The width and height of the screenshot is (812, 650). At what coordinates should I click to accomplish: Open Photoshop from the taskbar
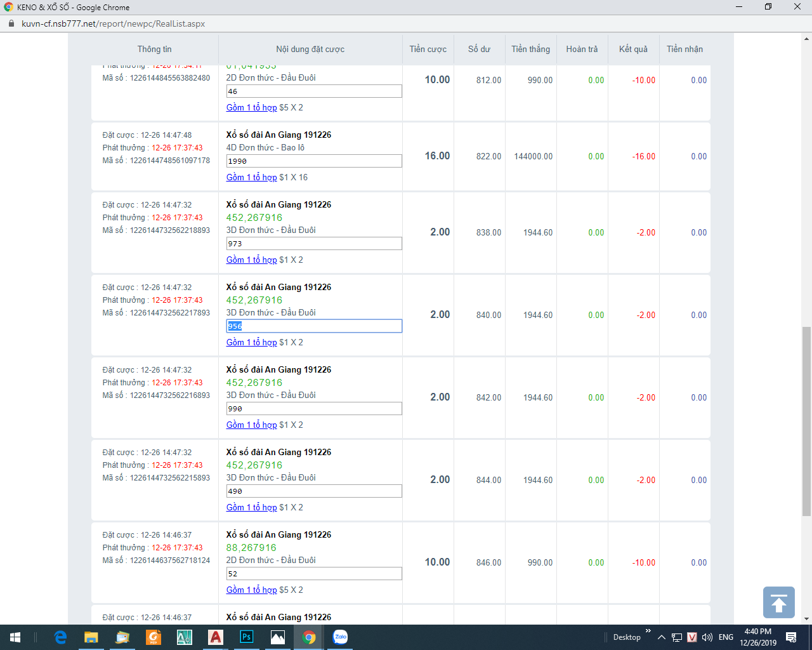point(247,637)
